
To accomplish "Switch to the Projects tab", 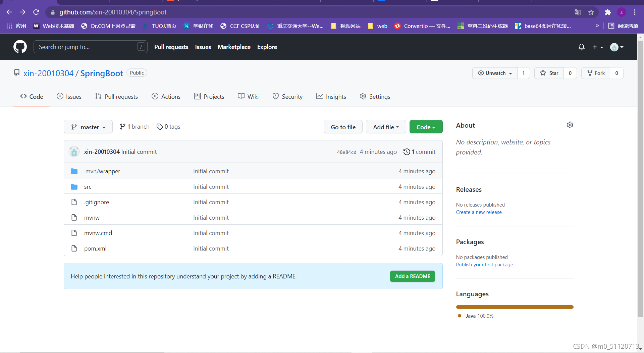I will [x=209, y=96].
